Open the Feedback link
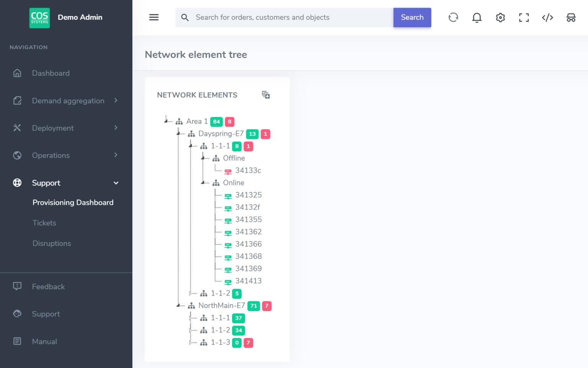The height and width of the screenshot is (368, 588). click(48, 287)
